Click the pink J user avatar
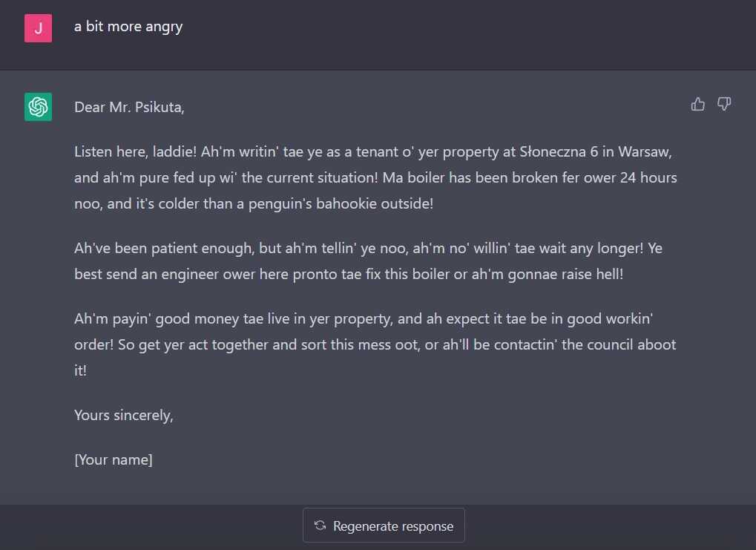Image resolution: width=756 pixels, height=550 pixels. (38, 28)
